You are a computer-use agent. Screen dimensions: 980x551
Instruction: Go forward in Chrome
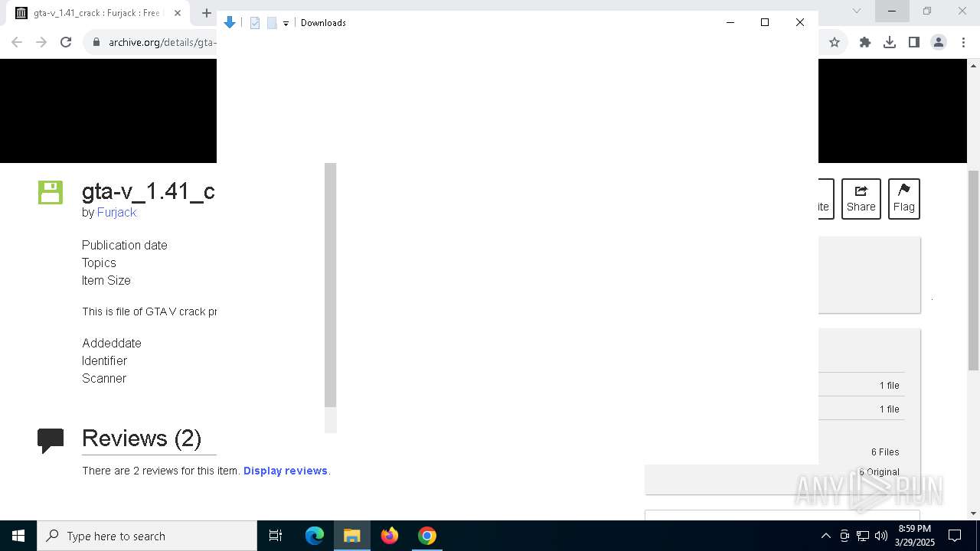(41, 42)
